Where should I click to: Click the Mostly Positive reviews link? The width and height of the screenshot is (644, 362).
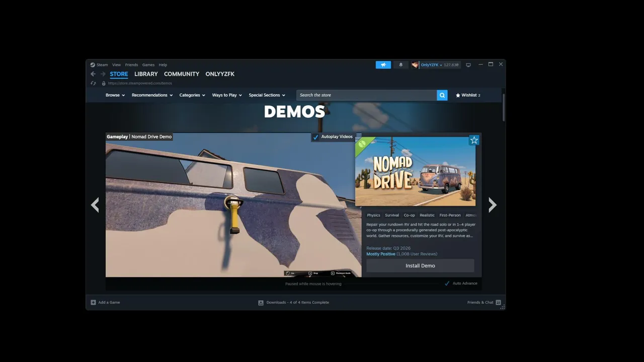(x=381, y=254)
